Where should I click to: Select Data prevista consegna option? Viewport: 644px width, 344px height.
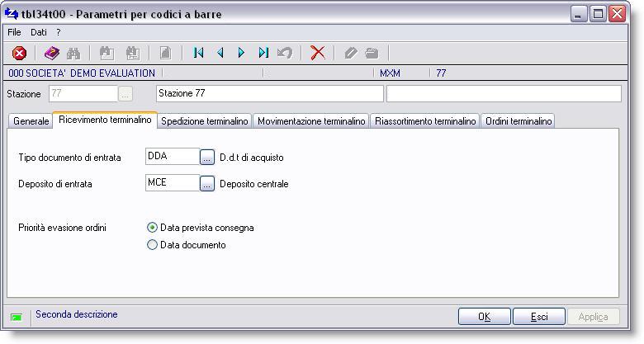tap(152, 228)
